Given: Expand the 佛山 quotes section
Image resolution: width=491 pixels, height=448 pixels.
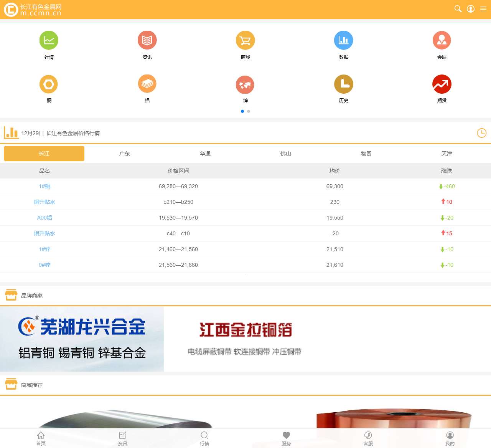Looking at the screenshot, I should click(x=285, y=153).
